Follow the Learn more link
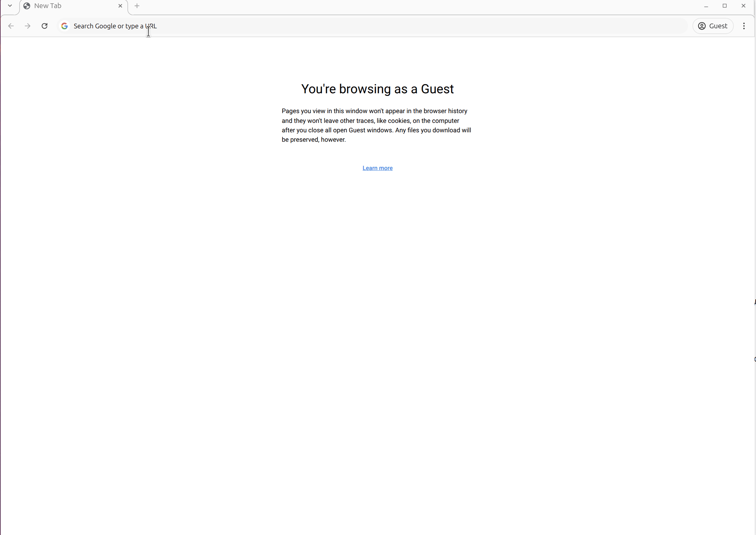The height and width of the screenshot is (535, 756). click(x=377, y=168)
